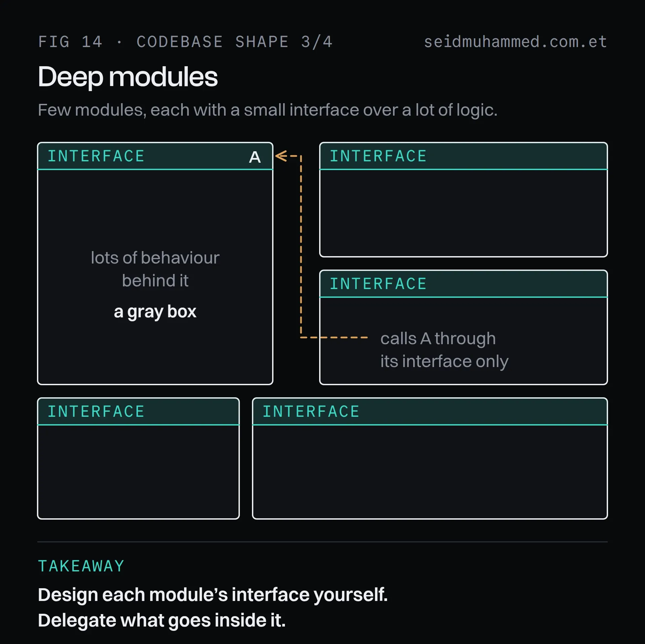This screenshot has width=645, height=644.
Task: Click the INTERFACE header of module A
Action: coord(155,156)
